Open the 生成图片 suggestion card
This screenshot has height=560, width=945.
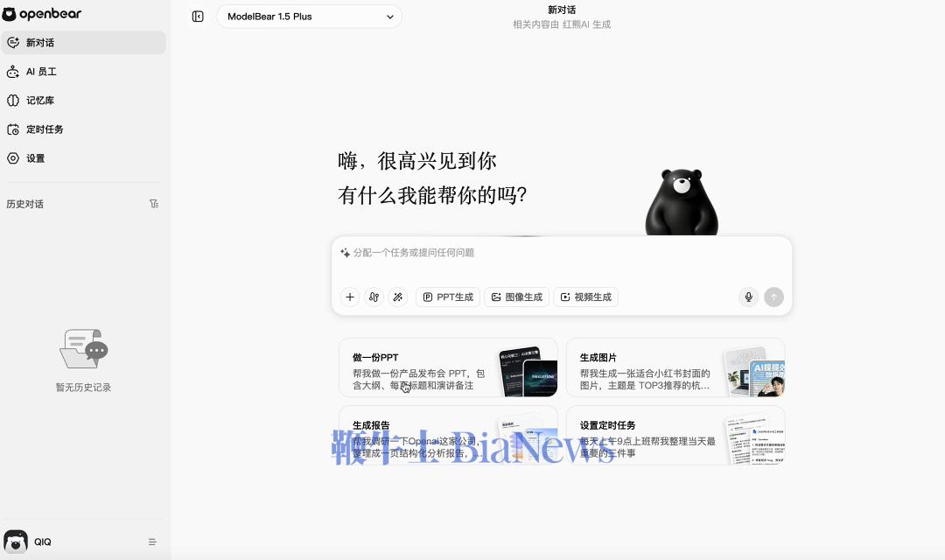[675, 367]
